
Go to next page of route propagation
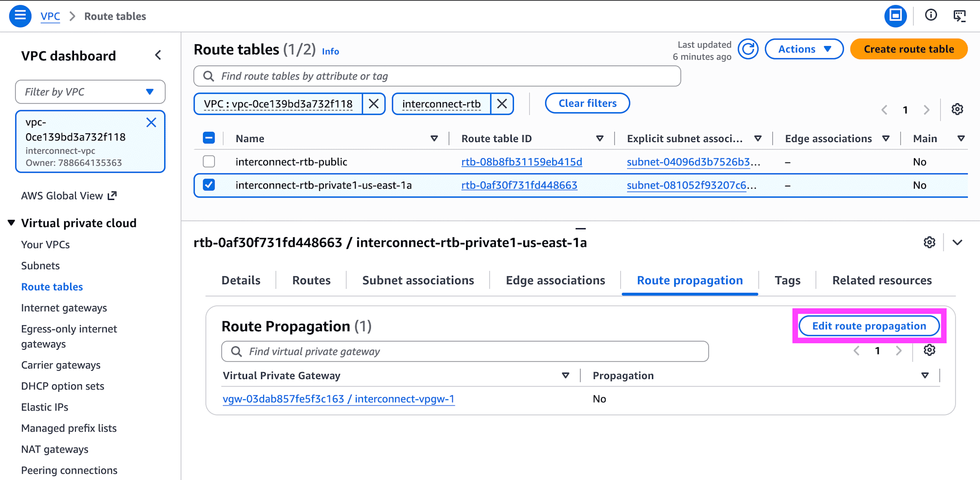[899, 351]
